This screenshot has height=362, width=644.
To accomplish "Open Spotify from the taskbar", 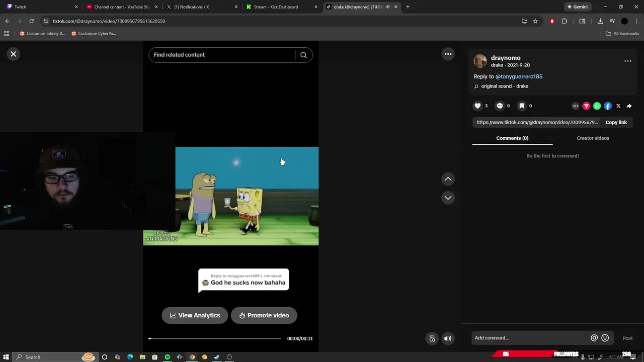I will tap(167, 357).
